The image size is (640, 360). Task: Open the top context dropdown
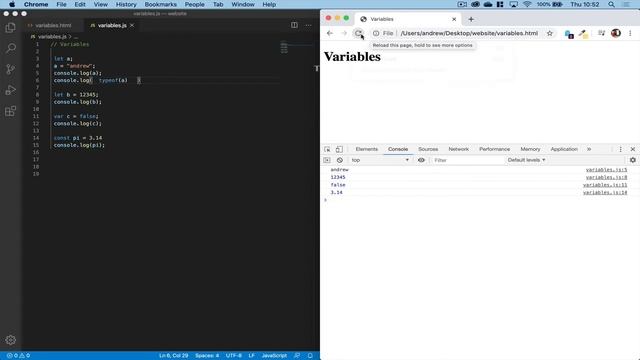tap(380, 160)
